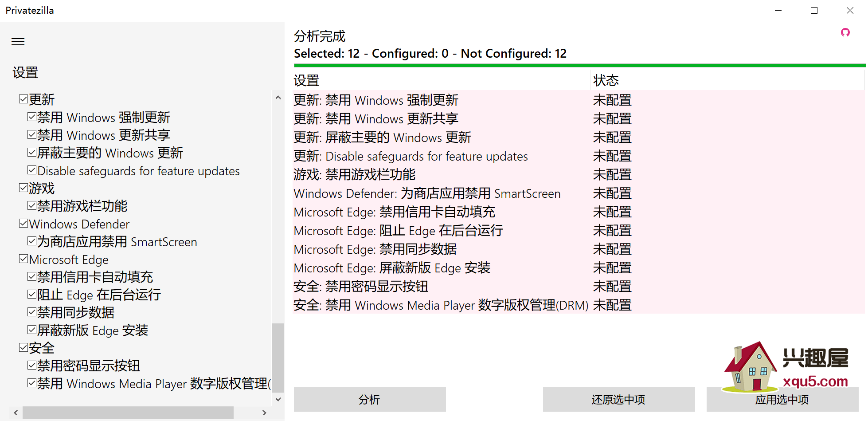This screenshot has width=868, height=421.
Task: Minimize the Privatezilla window
Action: pos(778,10)
